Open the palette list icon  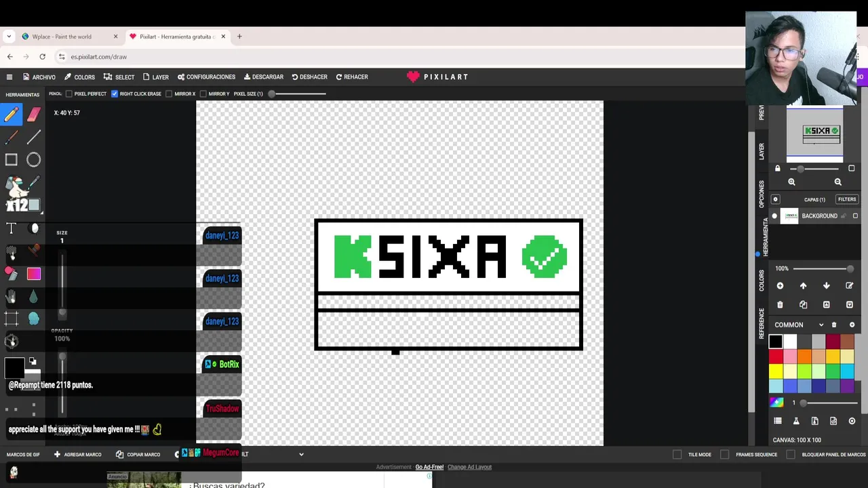click(778, 421)
